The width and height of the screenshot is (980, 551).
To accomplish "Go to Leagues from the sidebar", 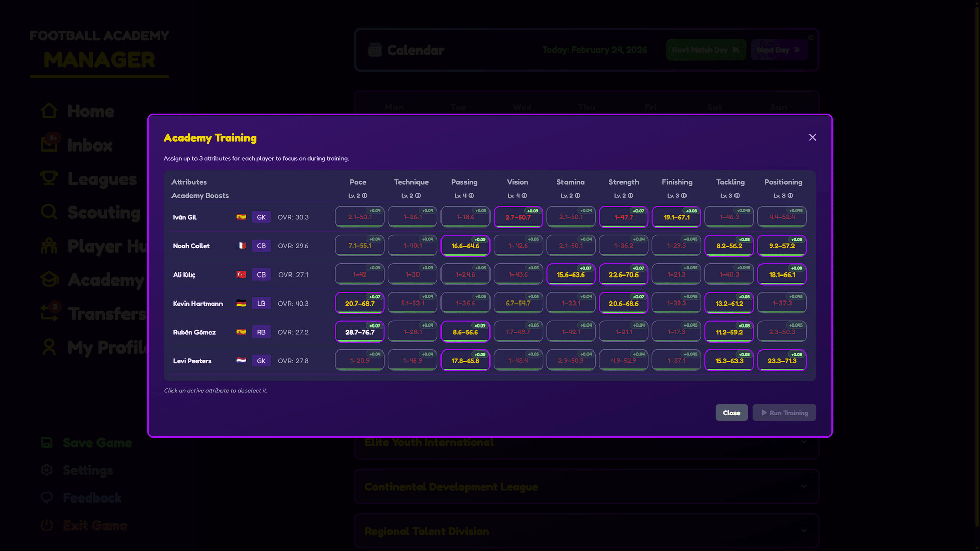I will point(102,179).
